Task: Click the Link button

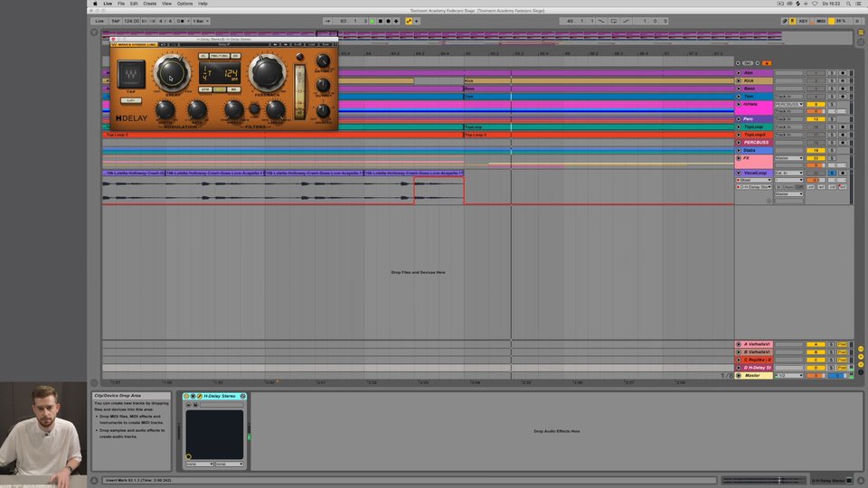Action: pos(99,21)
